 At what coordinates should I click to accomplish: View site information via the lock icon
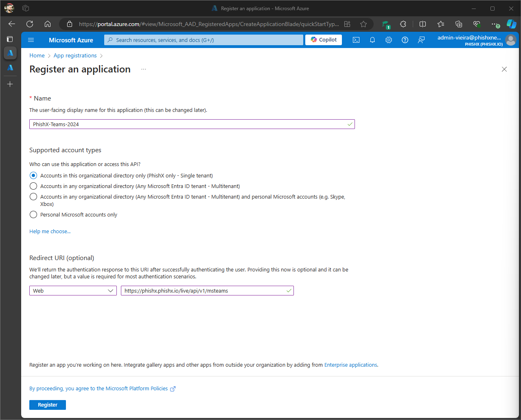point(69,24)
